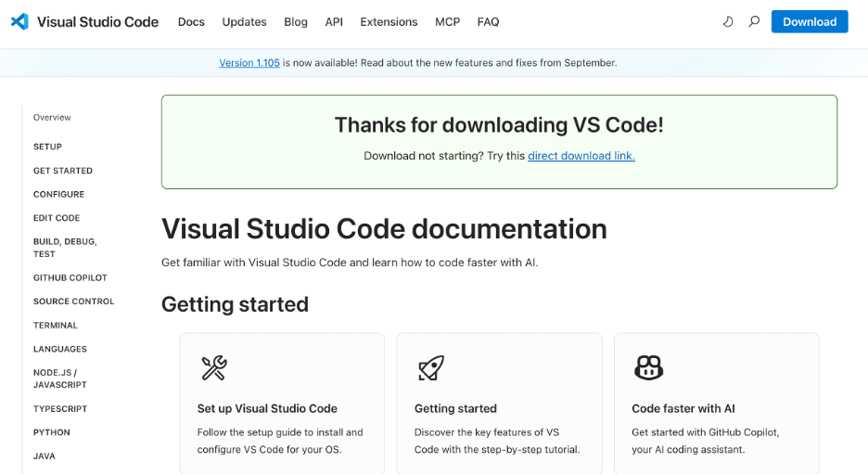The width and height of the screenshot is (868, 475).
Task: Expand the NODE.JS / JAVASCRIPT section
Action: pyautogui.click(x=59, y=379)
